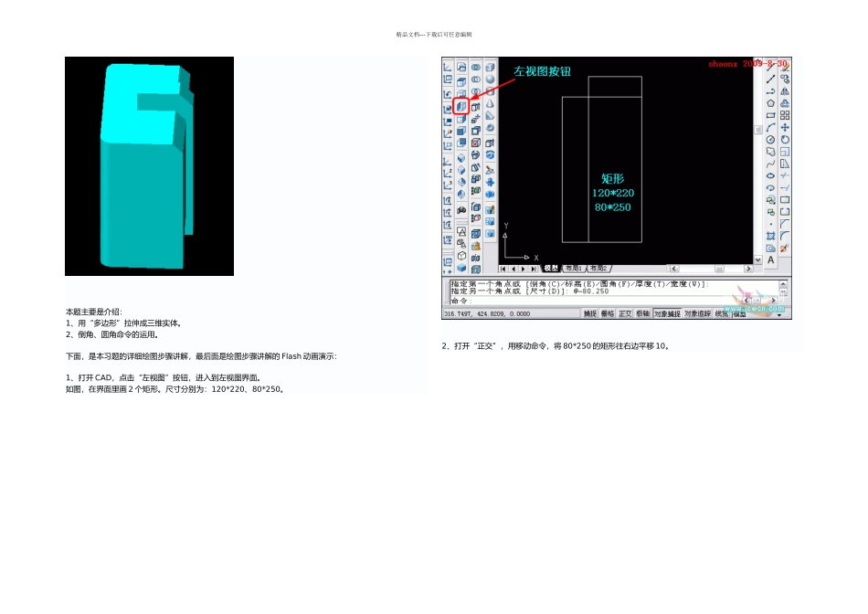
Task: Select the Mirror modify tool
Action: [x=785, y=91]
